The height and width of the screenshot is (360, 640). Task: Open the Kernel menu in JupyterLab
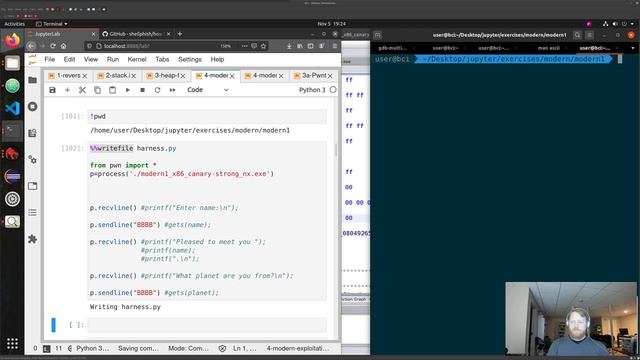coord(137,59)
